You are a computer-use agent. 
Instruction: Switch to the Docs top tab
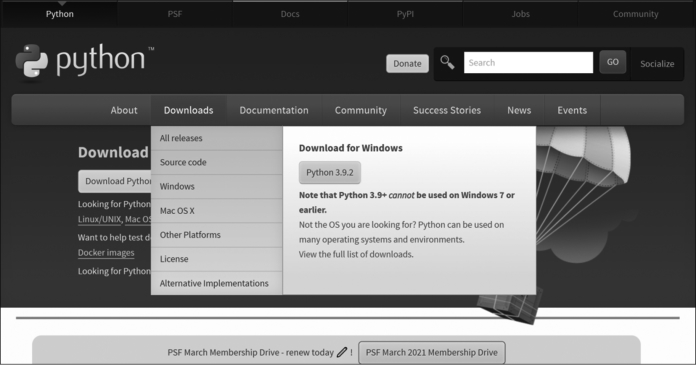click(290, 14)
